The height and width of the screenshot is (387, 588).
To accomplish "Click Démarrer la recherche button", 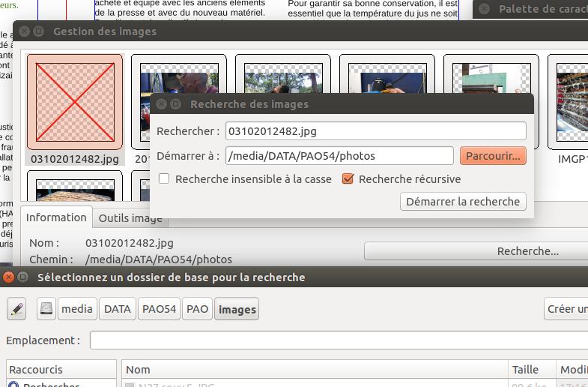I will tap(463, 202).
